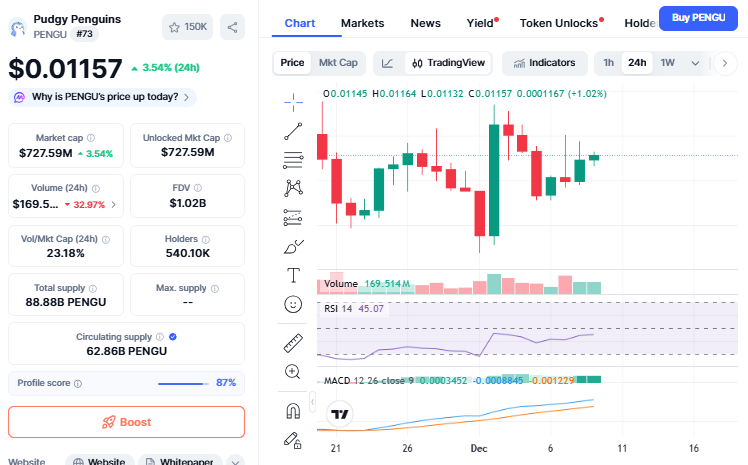Open the chart interval dropdown arrow
Image resolution: width=748 pixels, height=465 pixels.
point(723,63)
